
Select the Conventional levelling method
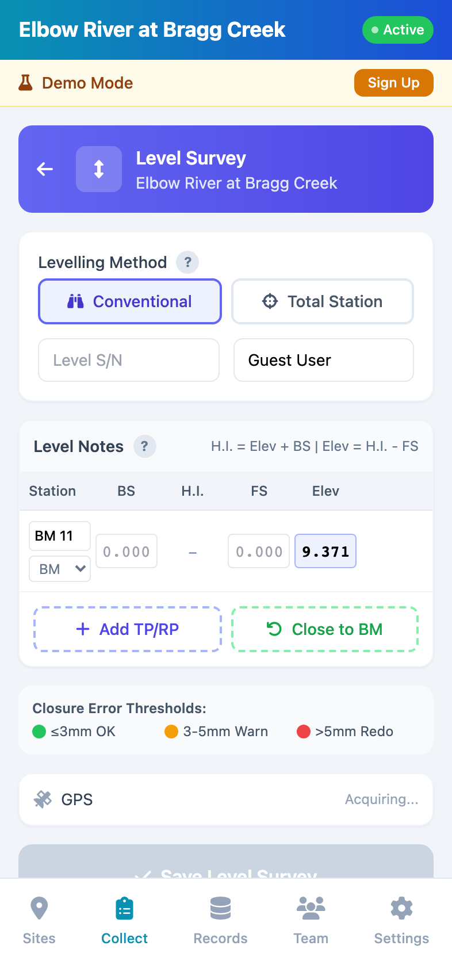[130, 301]
